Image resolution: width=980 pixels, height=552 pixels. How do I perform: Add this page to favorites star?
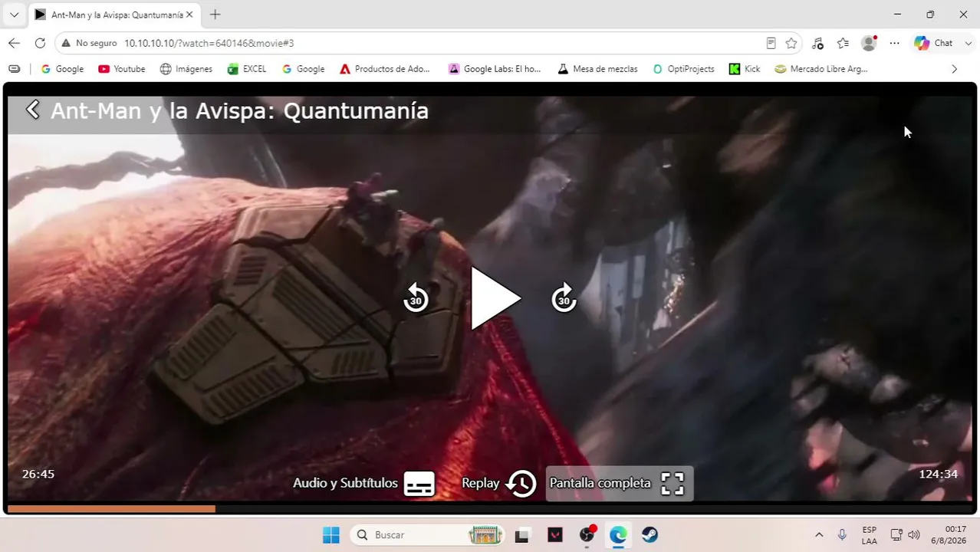pyautogui.click(x=791, y=43)
